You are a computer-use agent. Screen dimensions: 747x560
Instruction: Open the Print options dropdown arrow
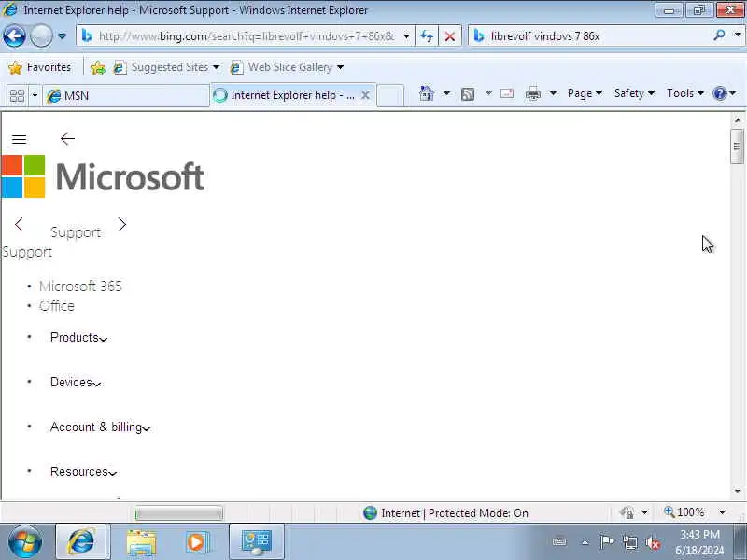[553, 93]
